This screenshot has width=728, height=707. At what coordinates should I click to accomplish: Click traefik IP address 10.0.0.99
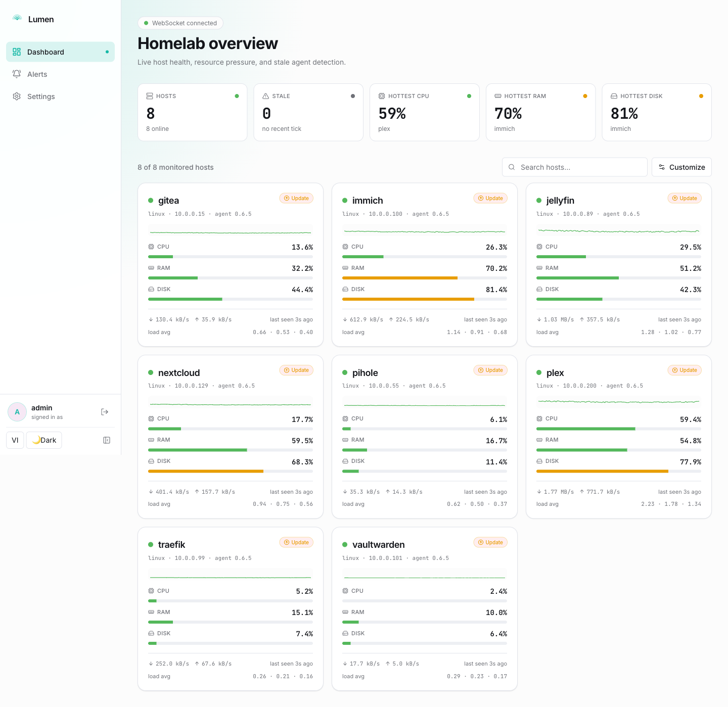[x=190, y=558]
